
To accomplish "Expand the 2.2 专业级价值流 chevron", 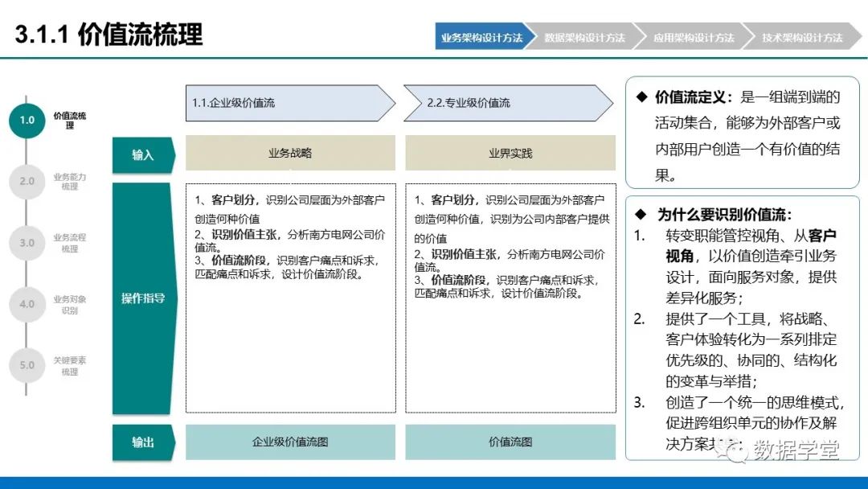I will [x=506, y=104].
